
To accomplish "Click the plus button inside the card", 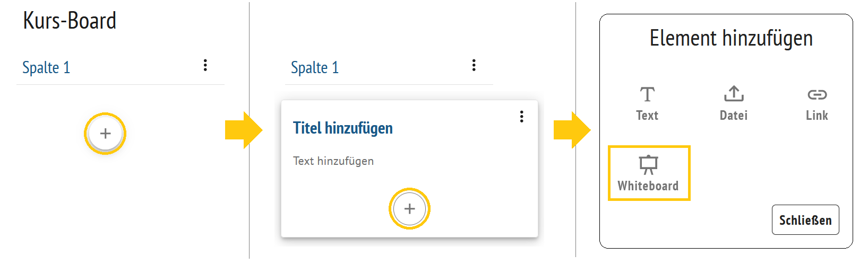I will 409,209.
